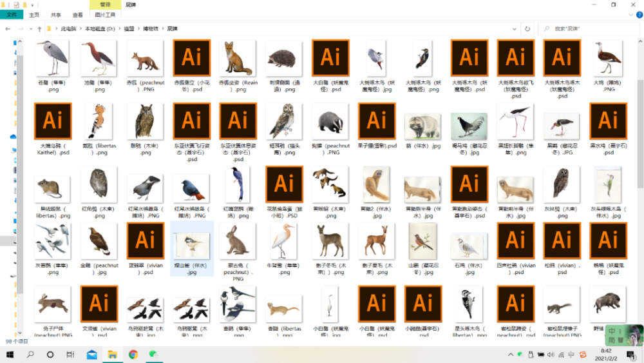
Task: Open the Mail app in taskbar
Action: [x=91, y=355]
